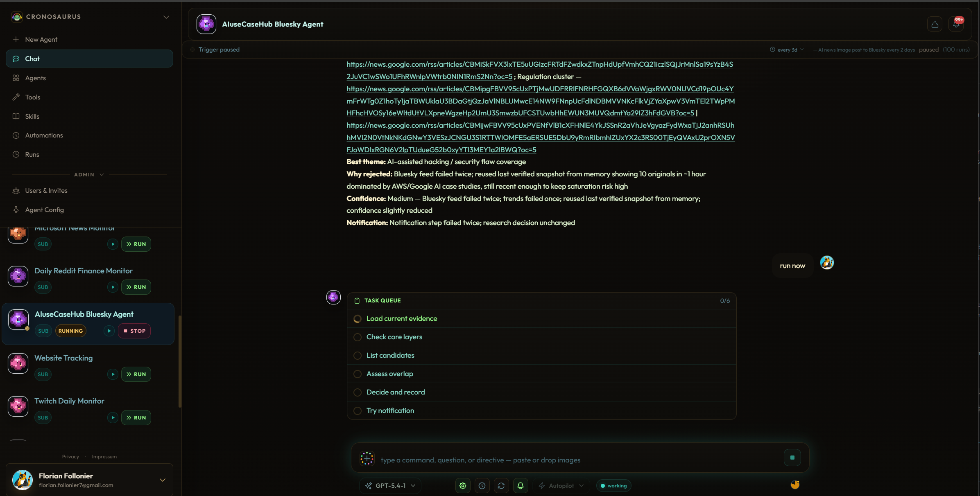This screenshot has width=980, height=496.
Task: Open the GPT-5.4-1 model dropdown
Action: 390,486
